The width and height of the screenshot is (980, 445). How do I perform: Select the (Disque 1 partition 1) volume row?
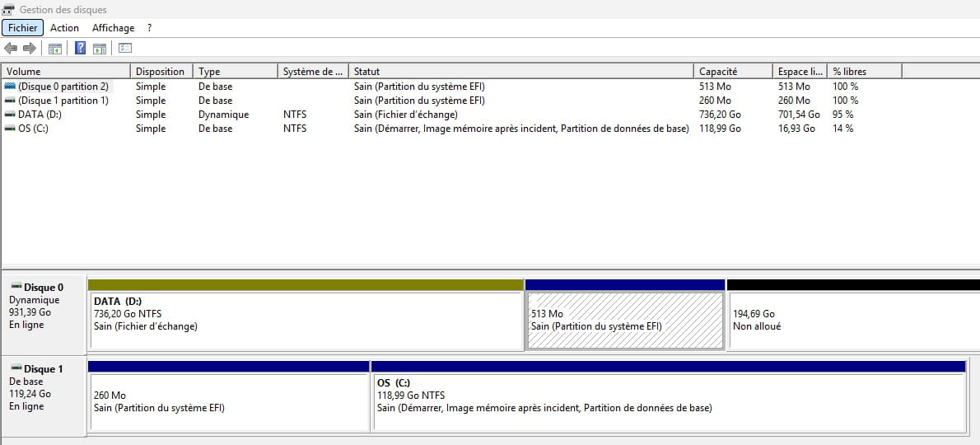(x=63, y=100)
